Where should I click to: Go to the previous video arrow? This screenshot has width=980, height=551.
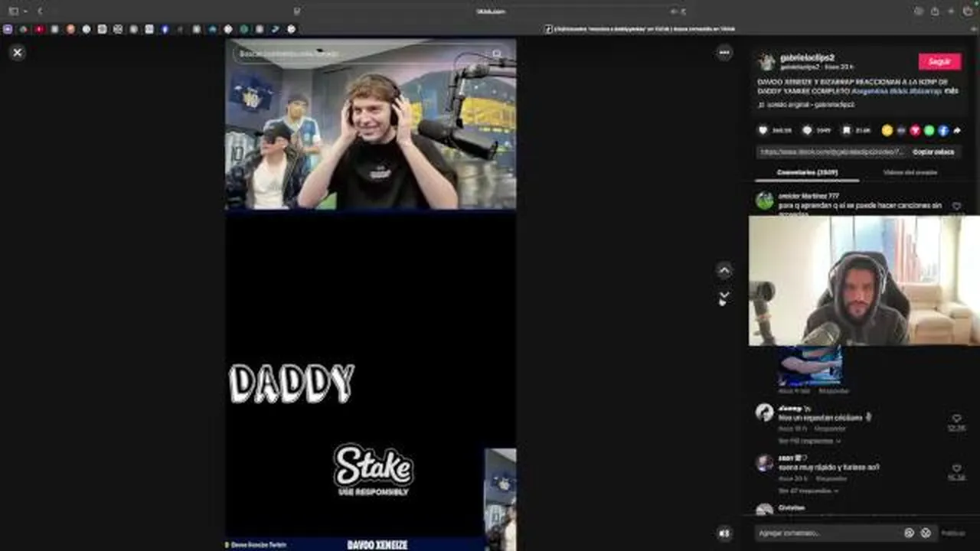(724, 270)
